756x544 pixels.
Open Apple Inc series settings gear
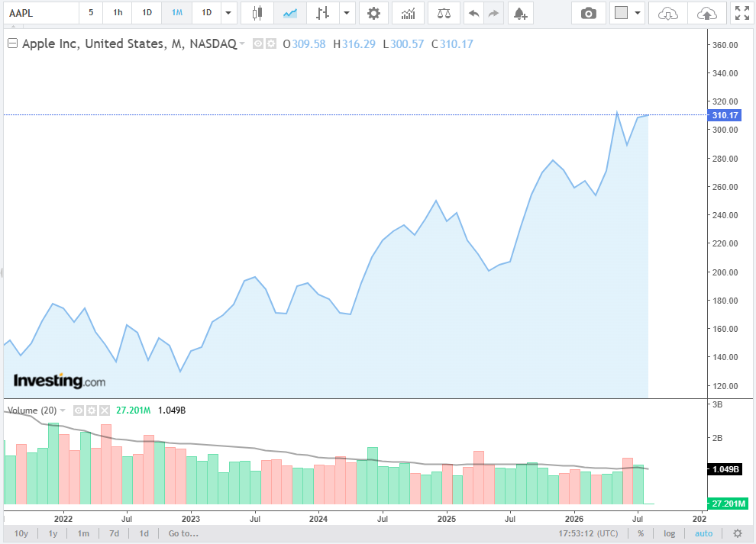[271, 43]
